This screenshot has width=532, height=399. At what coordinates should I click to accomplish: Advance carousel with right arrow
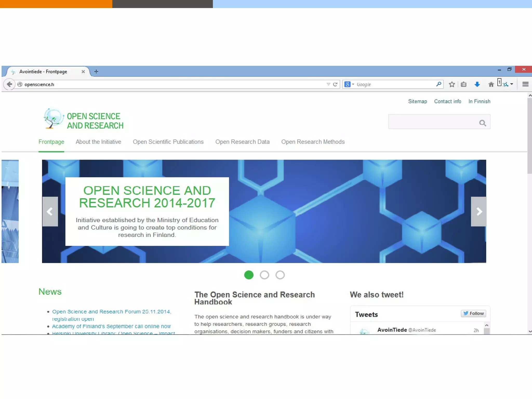(x=478, y=211)
